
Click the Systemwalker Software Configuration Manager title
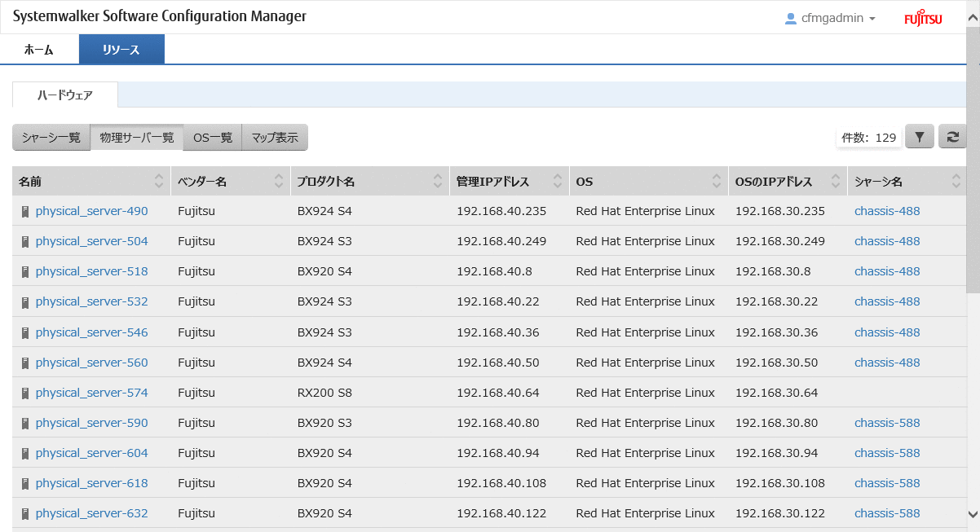point(160,16)
